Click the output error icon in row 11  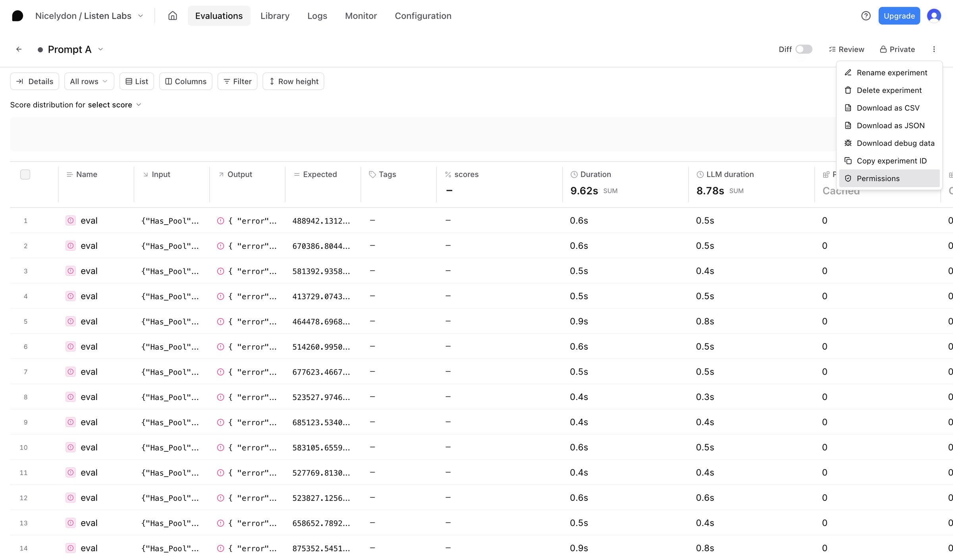click(x=220, y=473)
